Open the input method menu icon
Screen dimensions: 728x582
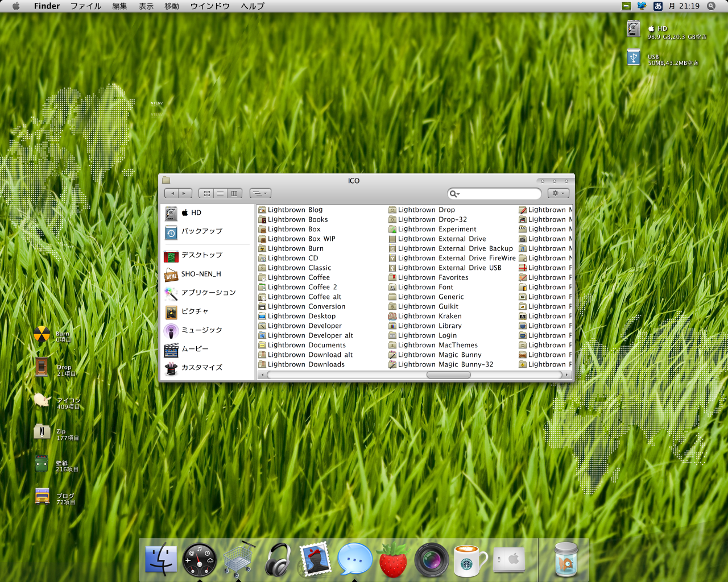click(x=658, y=6)
